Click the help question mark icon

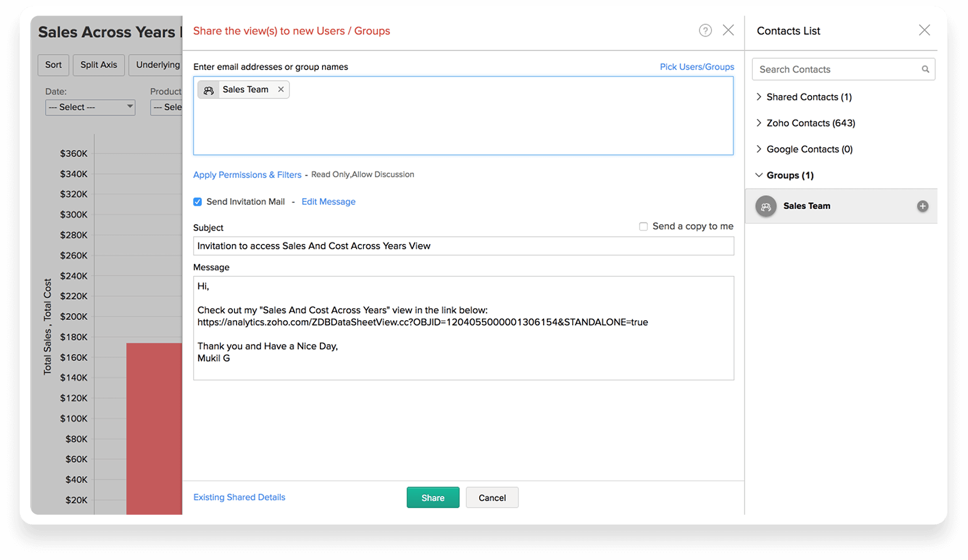[705, 31]
